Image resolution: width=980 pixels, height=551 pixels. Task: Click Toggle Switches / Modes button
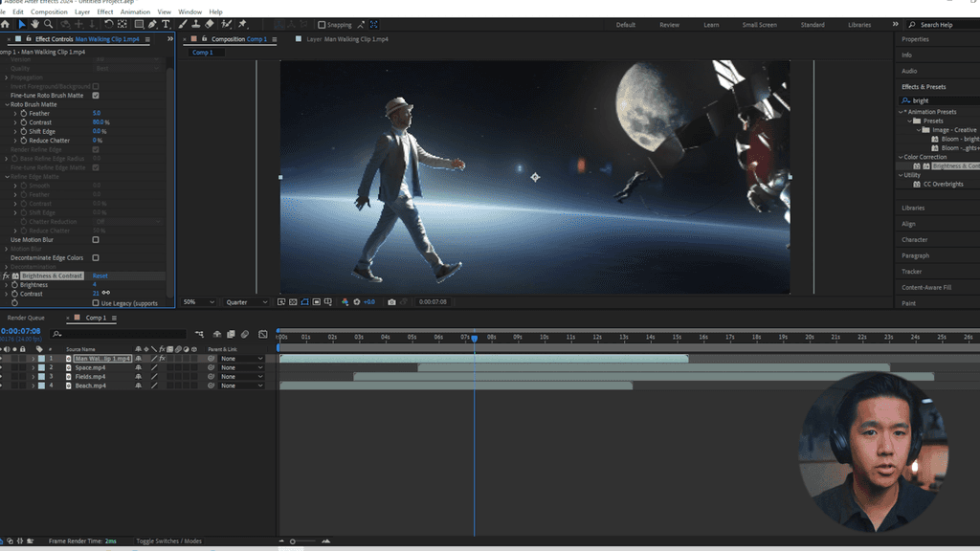tap(168, 541)
